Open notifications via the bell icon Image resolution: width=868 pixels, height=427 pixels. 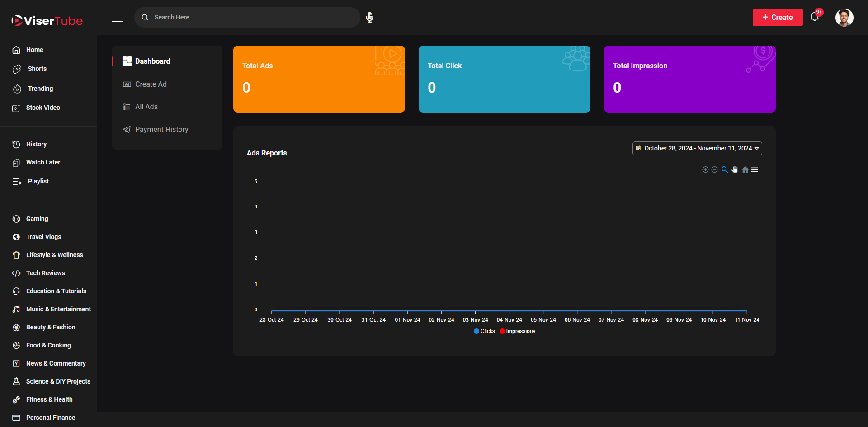[815, 16]
